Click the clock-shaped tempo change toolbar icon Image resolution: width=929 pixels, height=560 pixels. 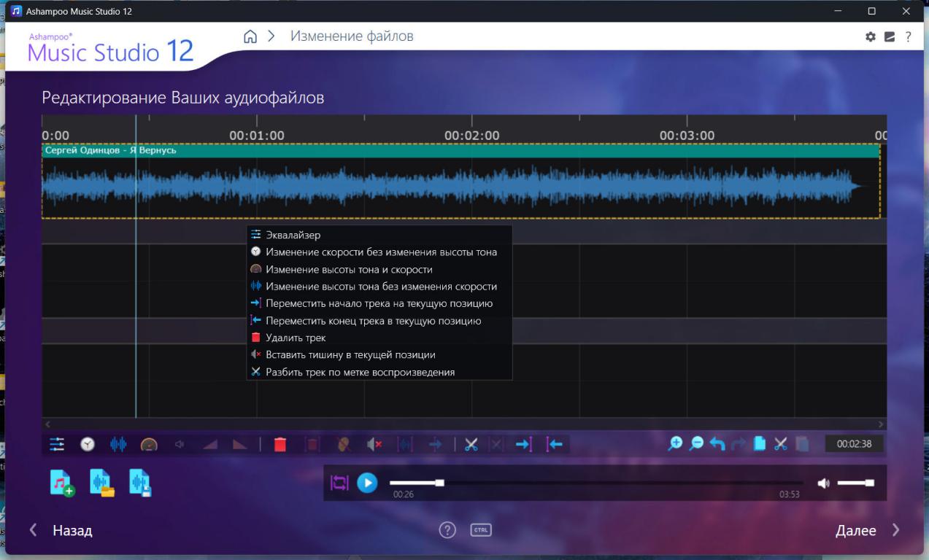88,444
